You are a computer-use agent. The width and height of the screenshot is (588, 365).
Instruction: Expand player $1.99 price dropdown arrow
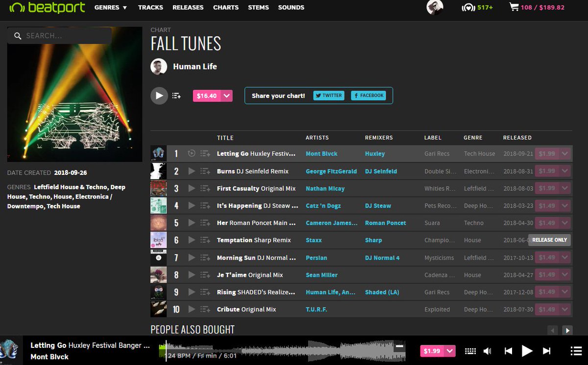click(450, 351)
